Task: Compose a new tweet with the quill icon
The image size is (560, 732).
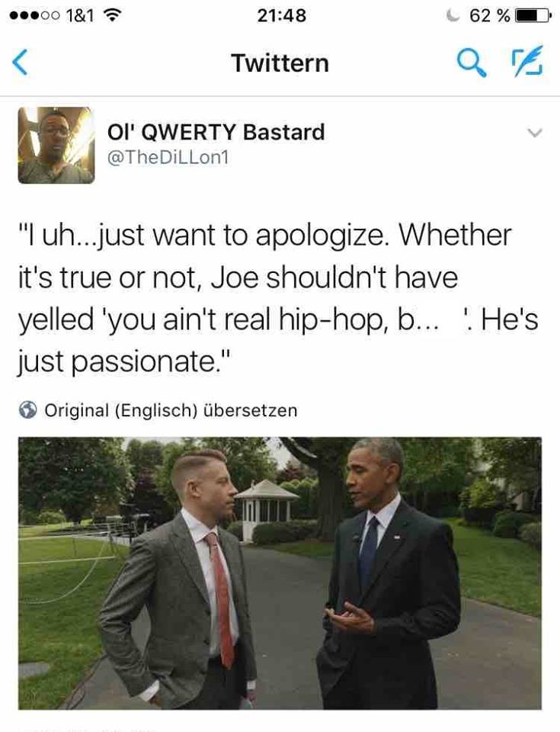Action: point(528,61)
